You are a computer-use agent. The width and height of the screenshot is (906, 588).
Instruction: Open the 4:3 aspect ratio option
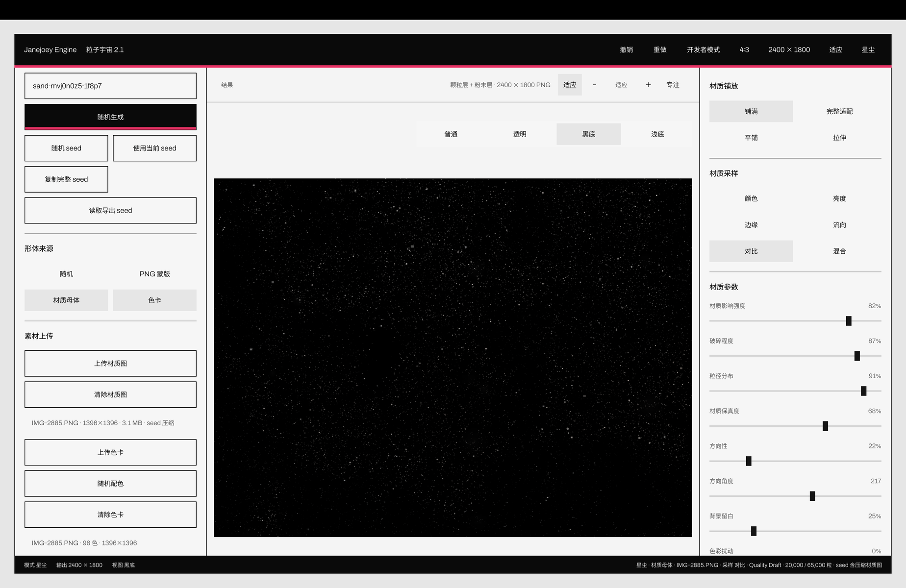tap(744, 49)
